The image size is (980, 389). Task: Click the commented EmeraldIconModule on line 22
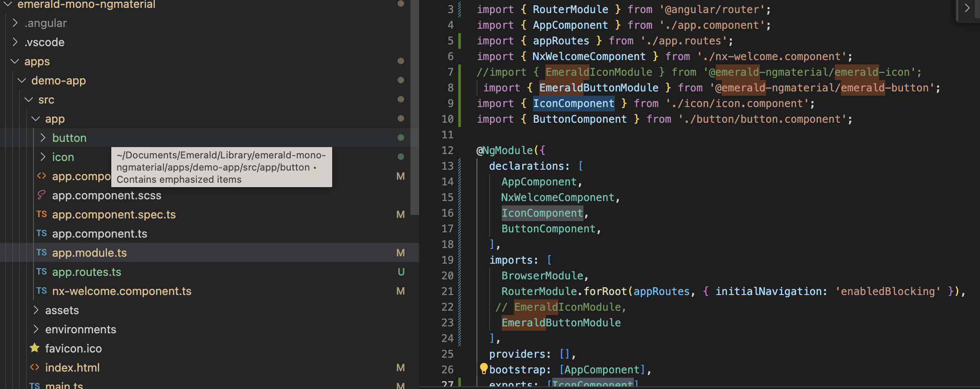(568, 307)
